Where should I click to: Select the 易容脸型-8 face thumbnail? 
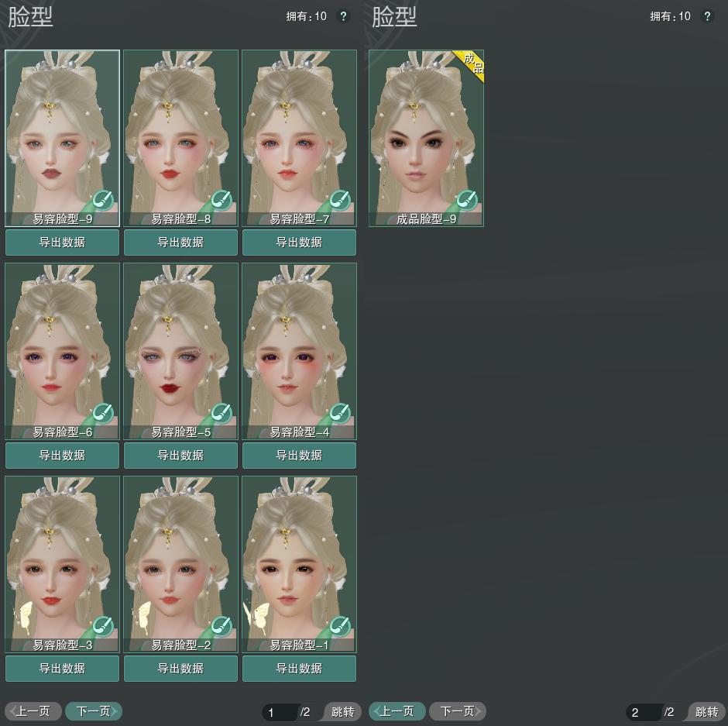(x=181, y=139)
